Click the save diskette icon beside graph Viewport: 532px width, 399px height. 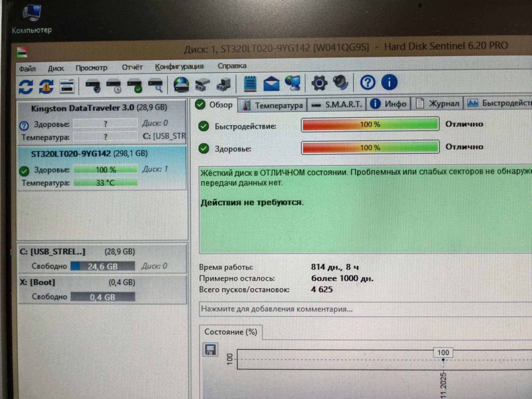210,350
